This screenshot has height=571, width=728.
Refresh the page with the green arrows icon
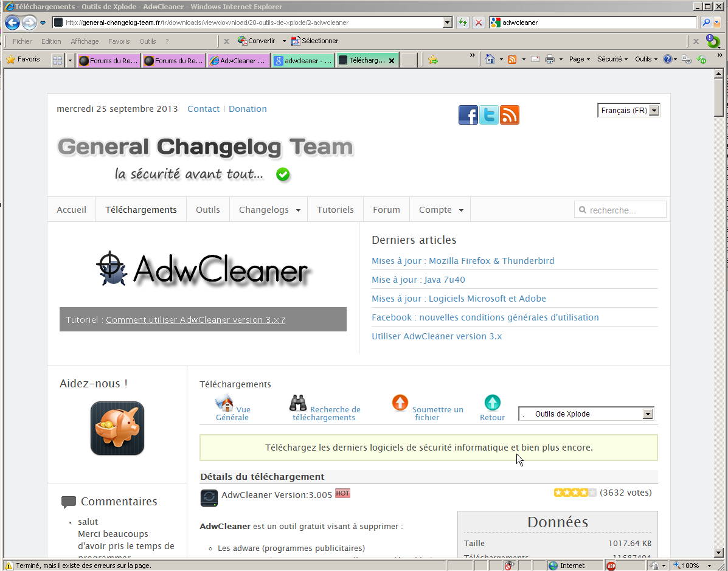tap(462, 22)
